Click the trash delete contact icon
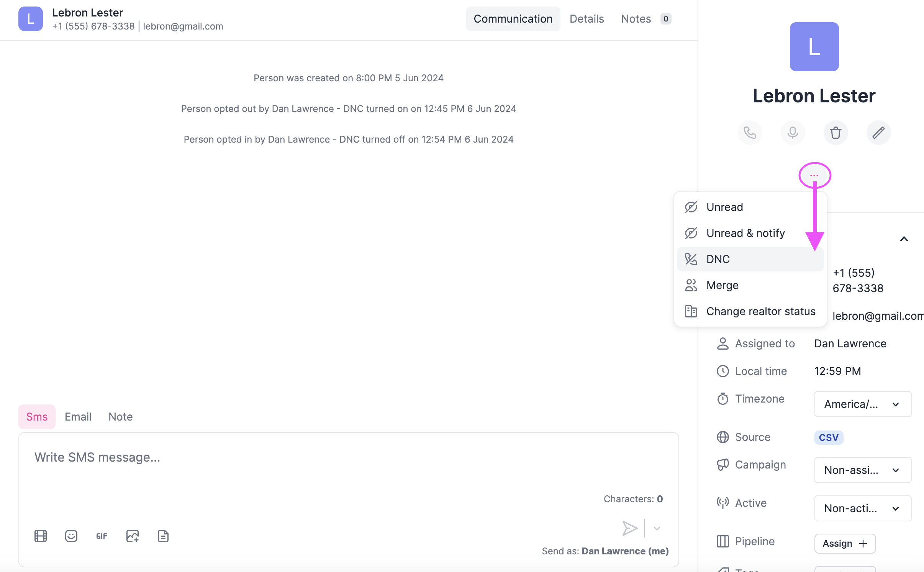This screenshot has width=924, height=572. coord(836,133)
